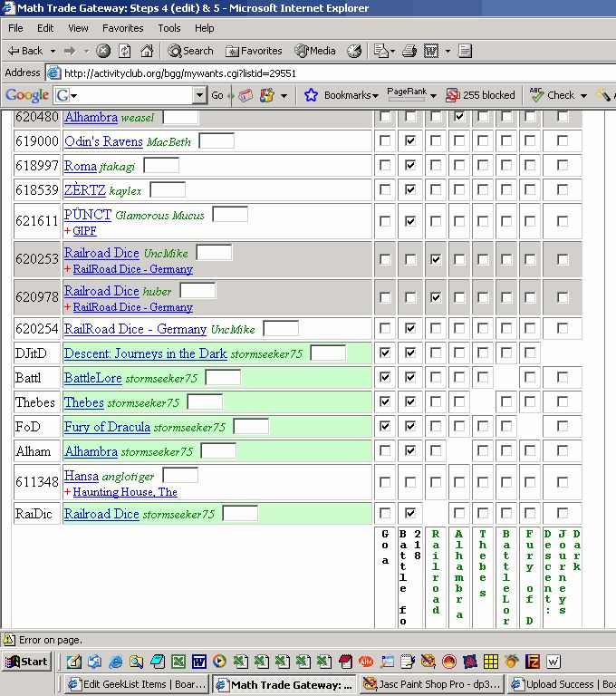This screenshot has width=616, height=696.
Task: Open the Favorites menu
Action: pyautogui.click(x=122, y=28)
